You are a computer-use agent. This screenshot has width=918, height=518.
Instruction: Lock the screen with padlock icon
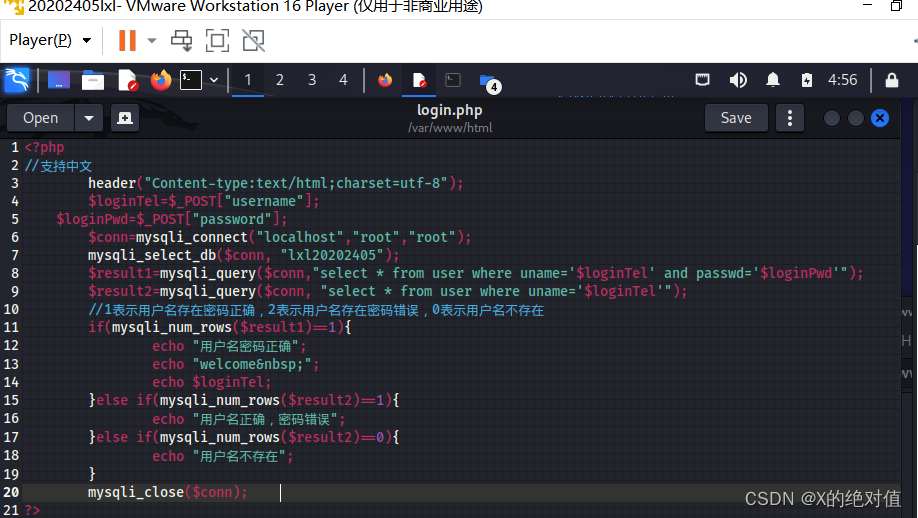click(892, 80)
